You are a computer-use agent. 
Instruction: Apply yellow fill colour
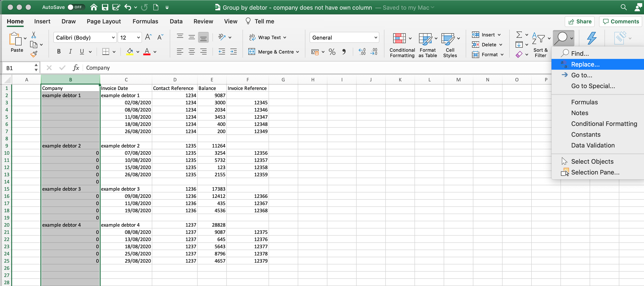click(x=130, y=52)
